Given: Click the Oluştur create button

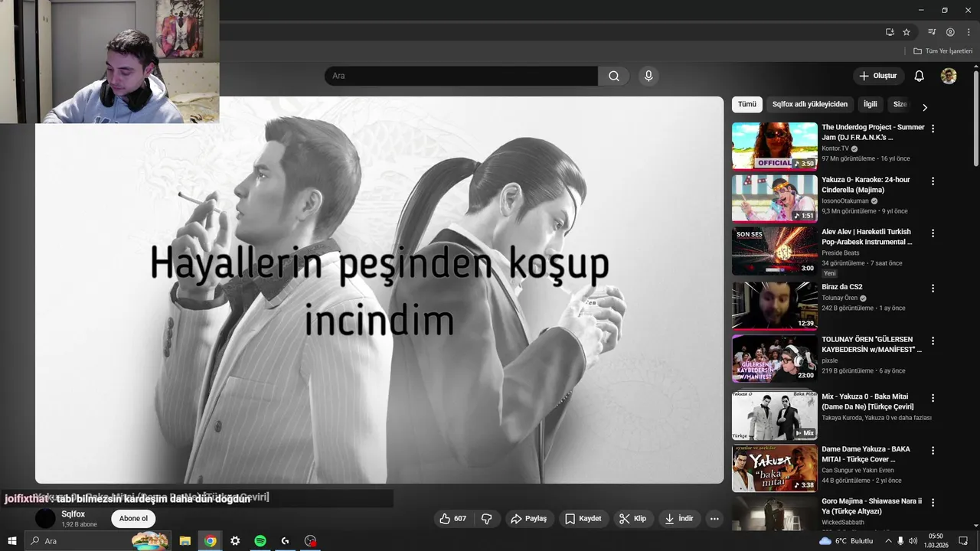Looking at the screenshot, I should pyautogui.click(x=877, y=76).
